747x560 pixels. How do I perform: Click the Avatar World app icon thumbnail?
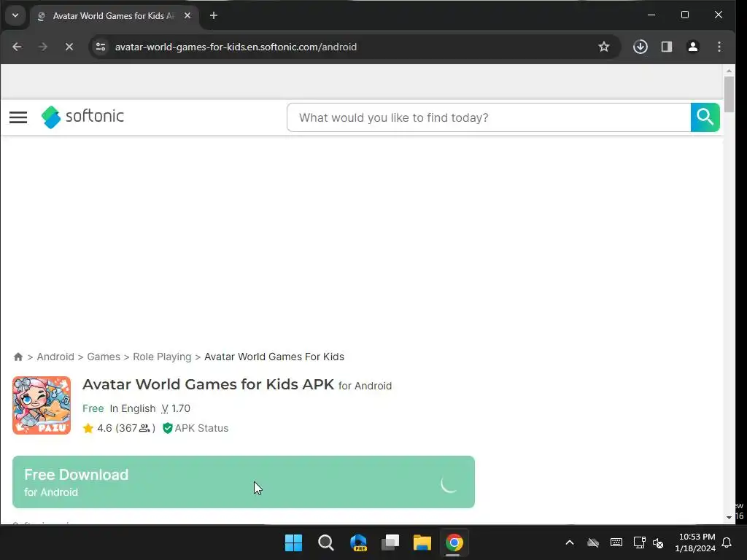pyautogui.click(x=42, y=405)
